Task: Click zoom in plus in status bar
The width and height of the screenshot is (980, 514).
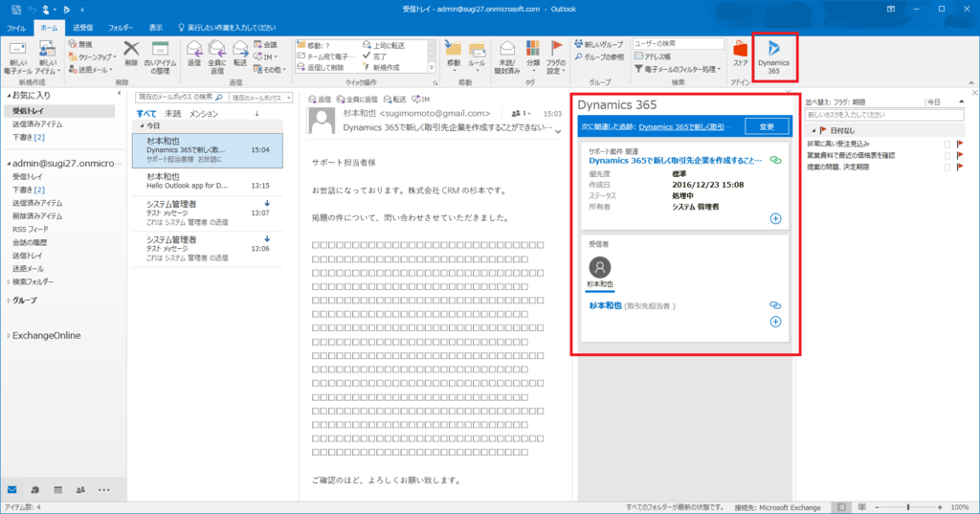Action: coord(940,507)
